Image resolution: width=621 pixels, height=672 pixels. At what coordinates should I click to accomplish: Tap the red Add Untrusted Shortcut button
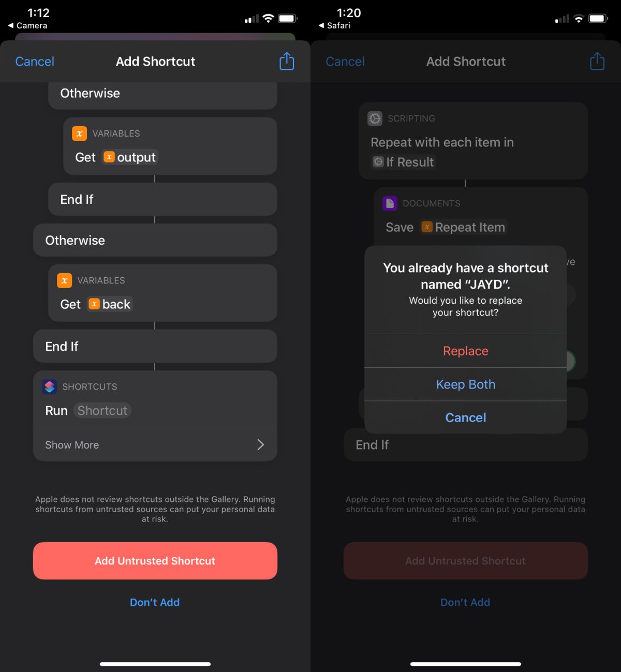(155, 561)
